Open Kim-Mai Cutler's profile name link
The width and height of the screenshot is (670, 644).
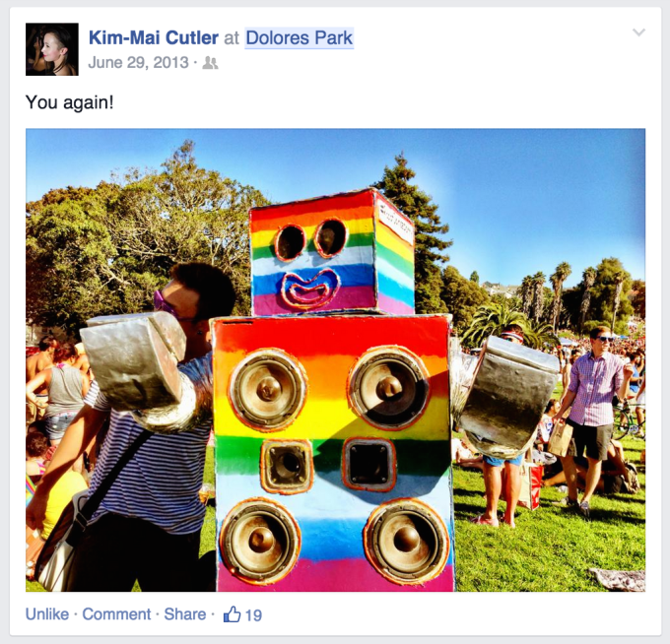pyautogui.click(x=154, y=37)
